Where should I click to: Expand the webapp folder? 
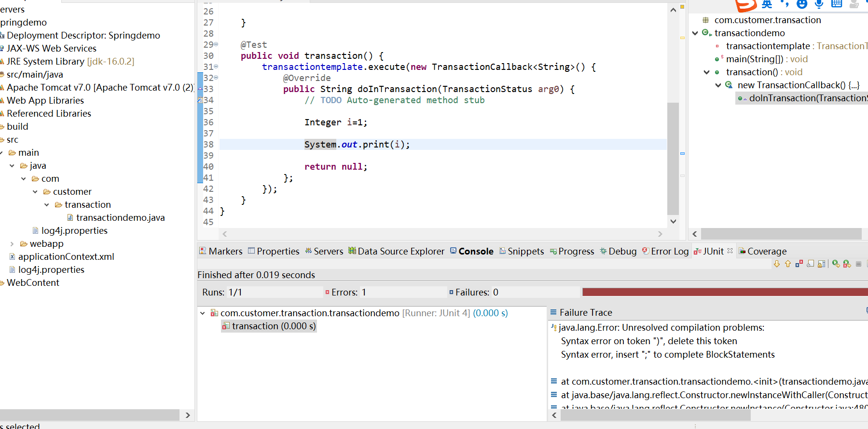click(12, 244)
